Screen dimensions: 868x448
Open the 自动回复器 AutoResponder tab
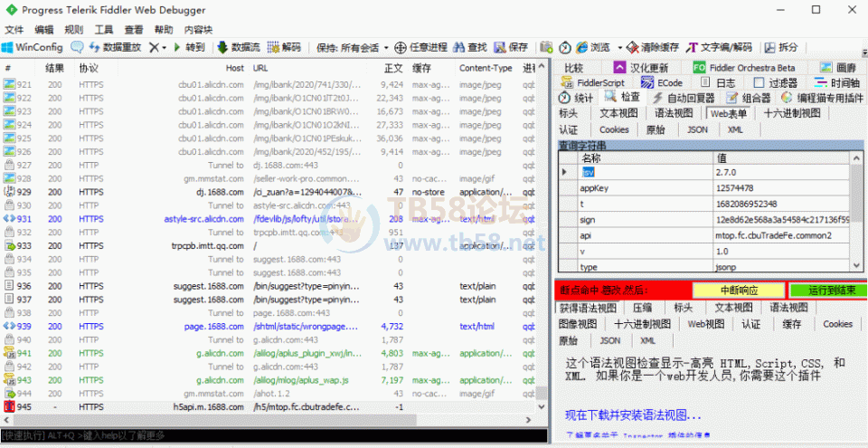[684, 98]
